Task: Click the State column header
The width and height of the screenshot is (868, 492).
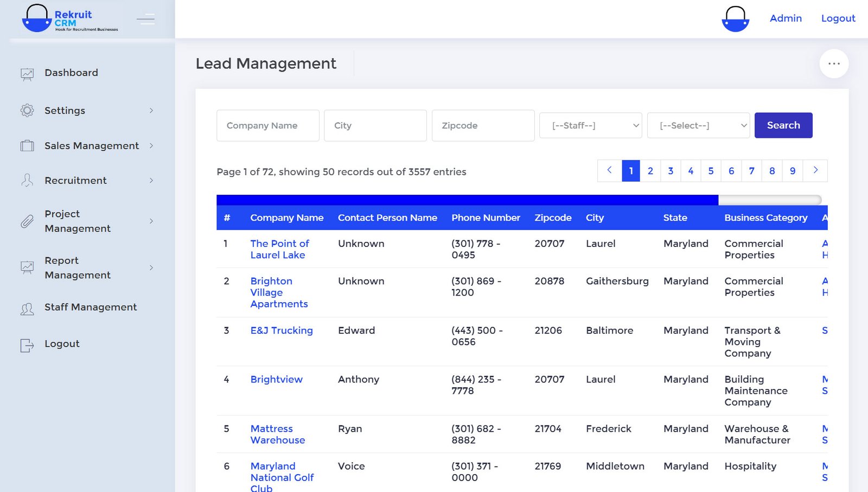Action: [675, 218]
